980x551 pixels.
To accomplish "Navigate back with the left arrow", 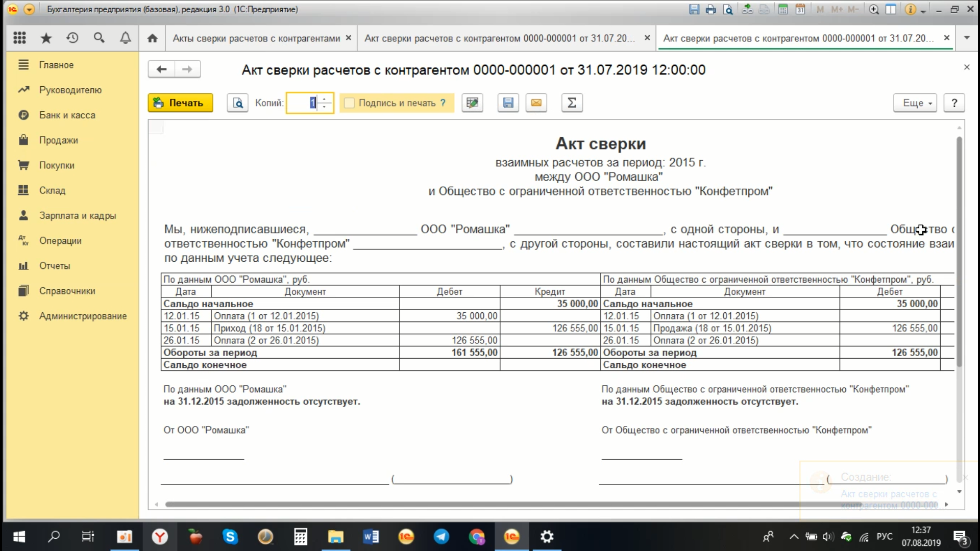I will [x=161, y=69].
